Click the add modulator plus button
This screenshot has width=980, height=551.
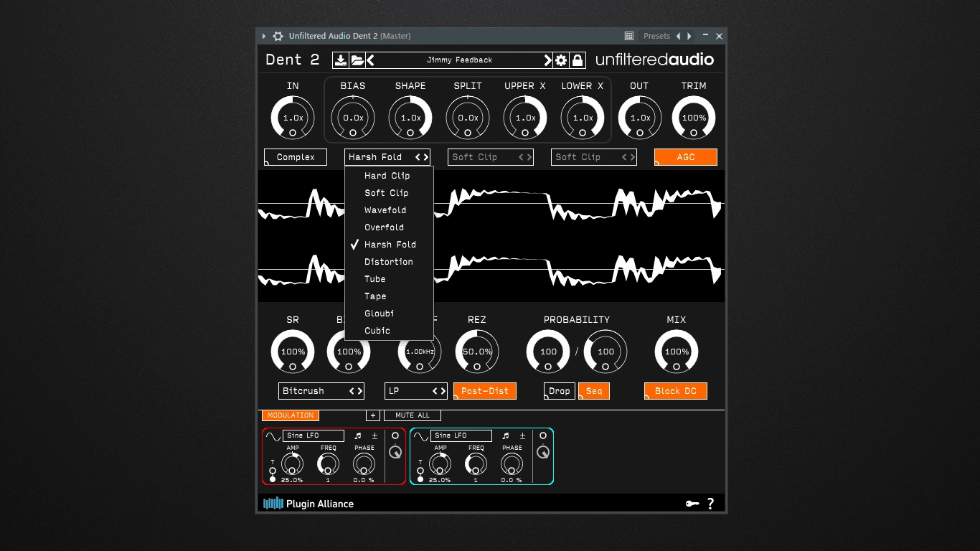[372, 415]
